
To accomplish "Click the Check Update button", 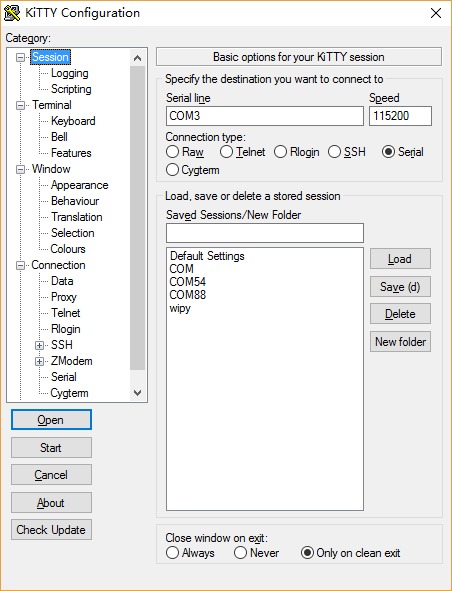I will pos(51,530).
